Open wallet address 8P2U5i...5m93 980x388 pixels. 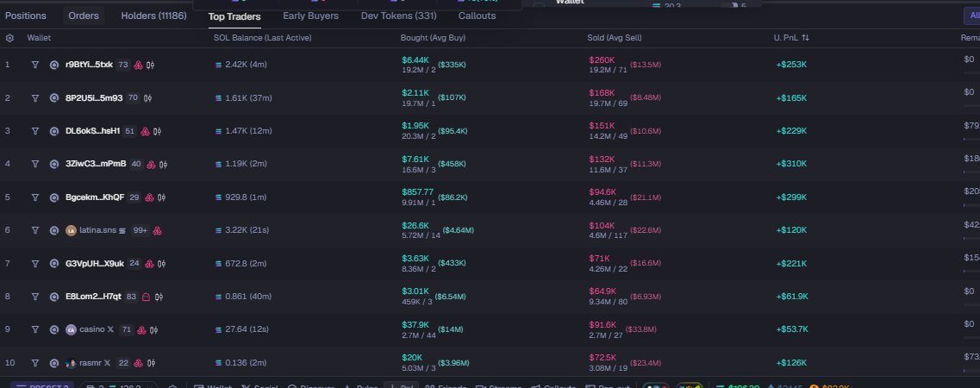tap(94, 97)
